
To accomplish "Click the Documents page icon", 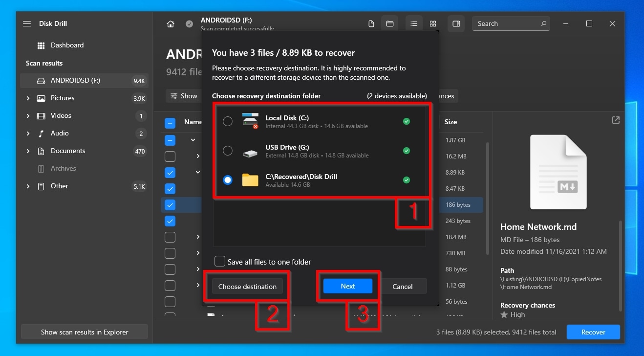I will pos(42,151).
